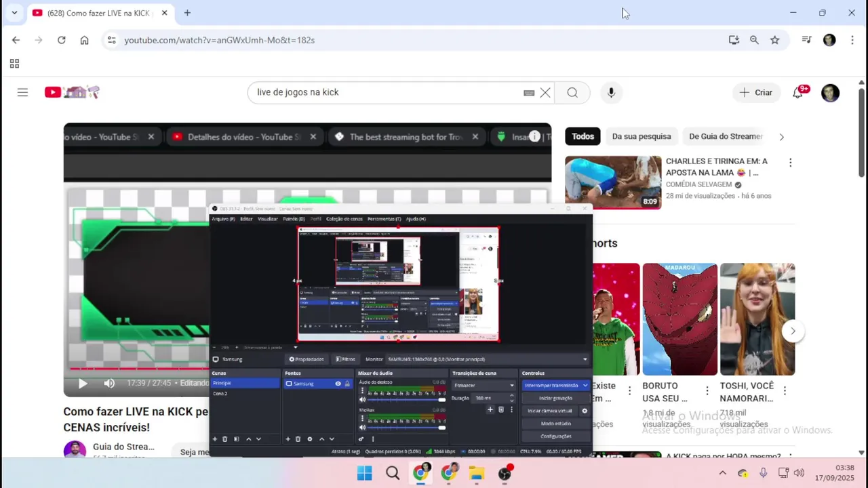The image size is (868, 488).
Task: Open Esmaecer transition dropdown
Action: [x=484, y=385]
